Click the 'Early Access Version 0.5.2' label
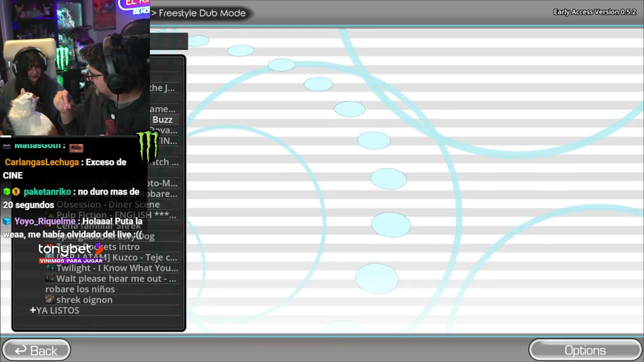The height and width of the screenshot is (362, 644). point(595,12)
